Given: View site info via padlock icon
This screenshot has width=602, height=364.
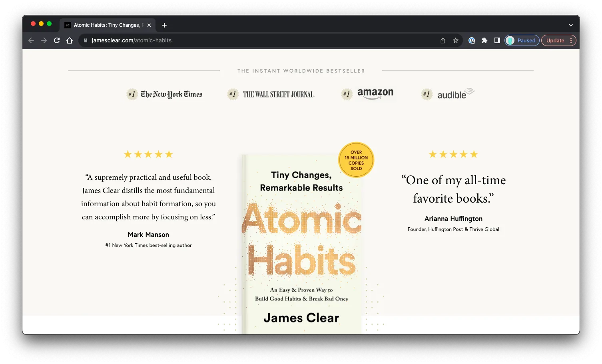Looking at the screenshot, I should click(x=85, y=40).
